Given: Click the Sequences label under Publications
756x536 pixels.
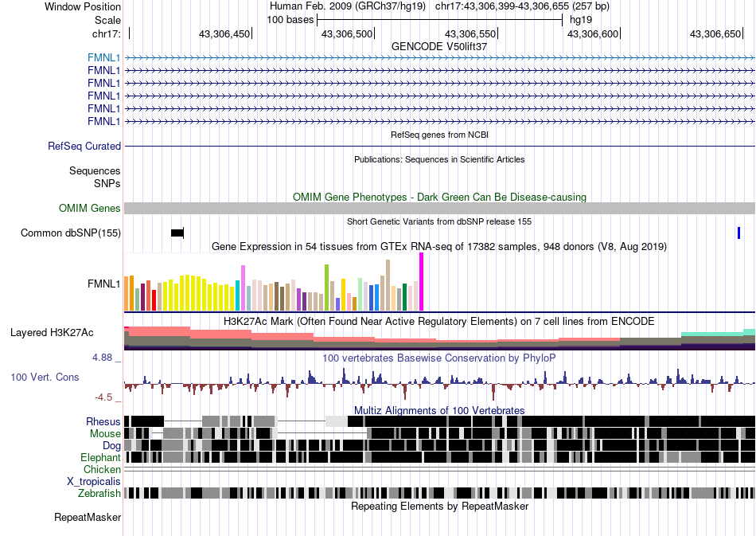Looking at the screenshot, I should click(95, 170).
